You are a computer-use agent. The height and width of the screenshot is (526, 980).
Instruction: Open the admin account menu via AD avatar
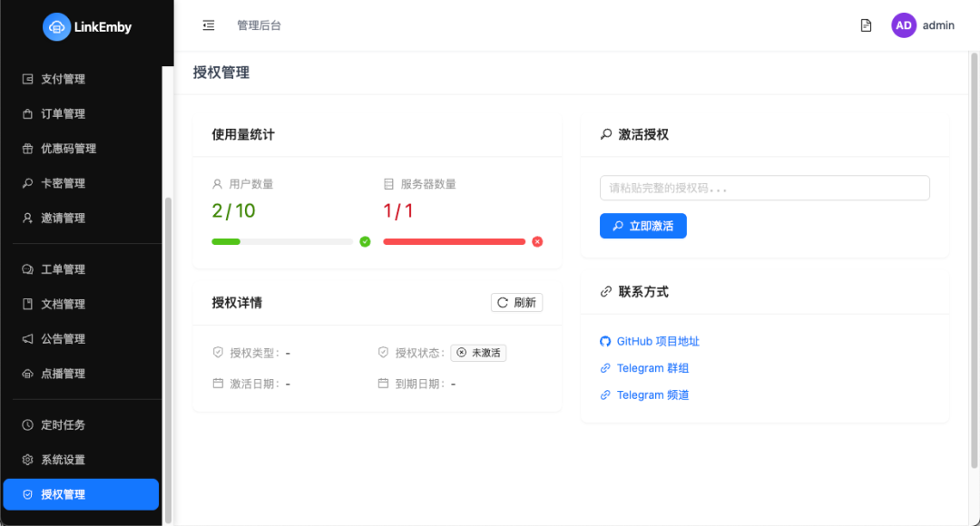click(904, 24)
